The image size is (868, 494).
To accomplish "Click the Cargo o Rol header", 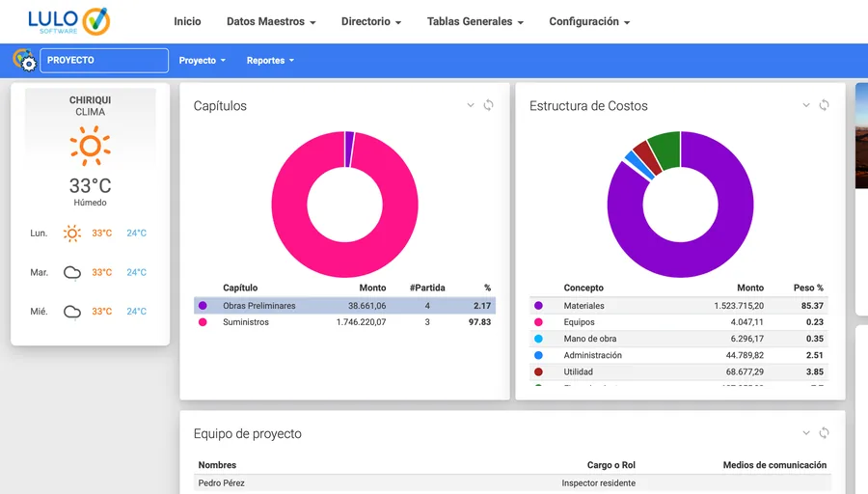I will (611, 465).
